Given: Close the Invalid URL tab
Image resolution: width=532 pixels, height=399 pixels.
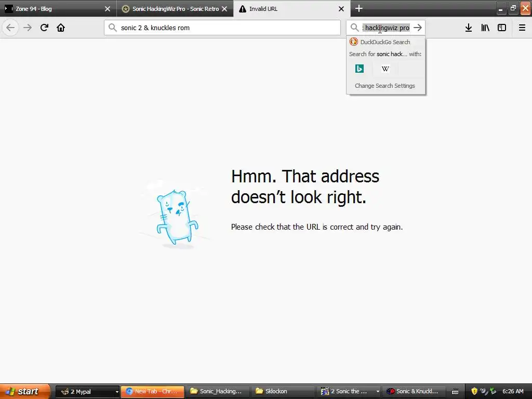Looking at the screenshot, I should pos(341,9).
